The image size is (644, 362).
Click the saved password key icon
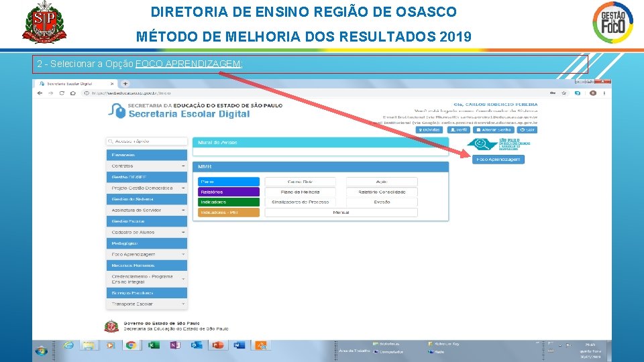coord(553,93)
